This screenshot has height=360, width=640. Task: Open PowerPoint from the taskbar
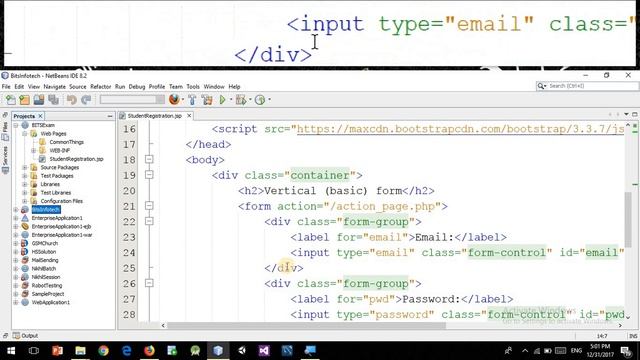pyautogui.click(x=58, y=350)
